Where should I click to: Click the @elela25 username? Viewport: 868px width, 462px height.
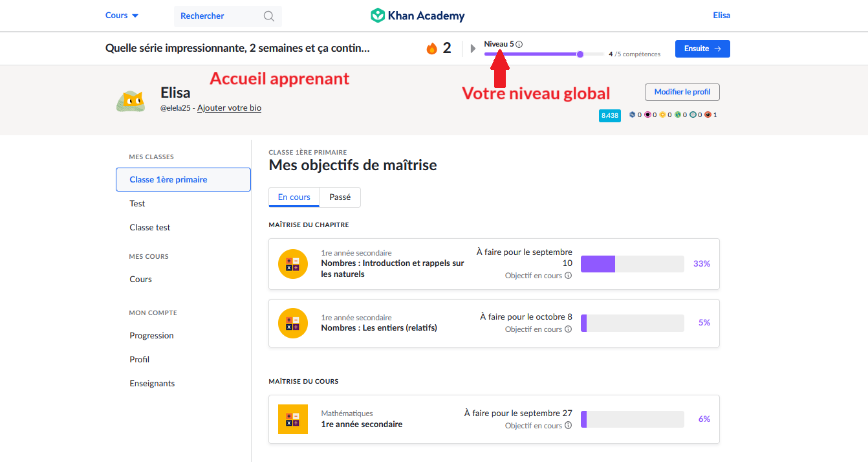point(175,108)
